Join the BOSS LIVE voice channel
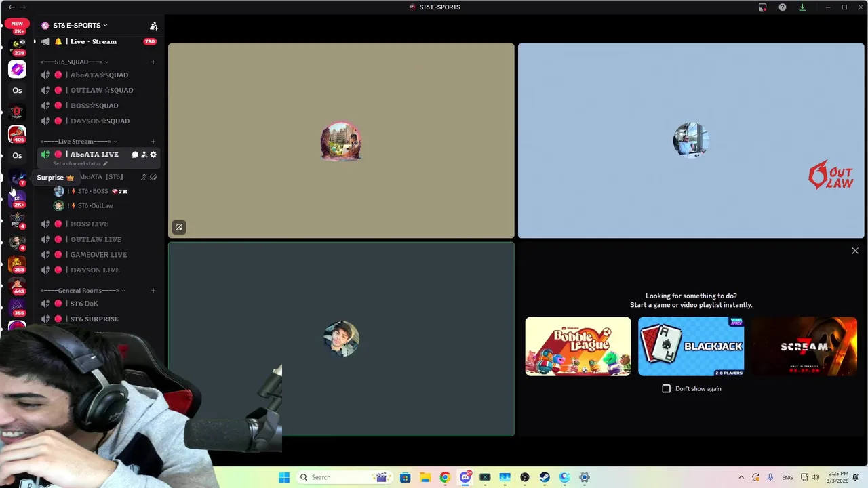 (x=98, y=224)
